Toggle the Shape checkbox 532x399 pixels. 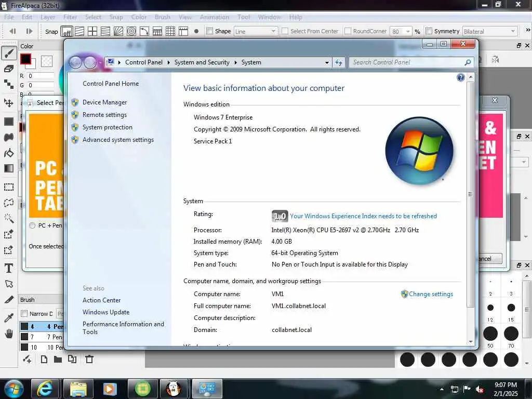[209, 31]
